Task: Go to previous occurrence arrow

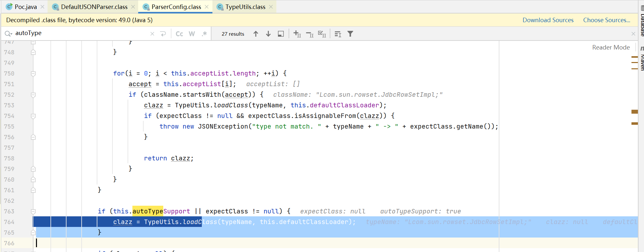Action: pos(256,34)
